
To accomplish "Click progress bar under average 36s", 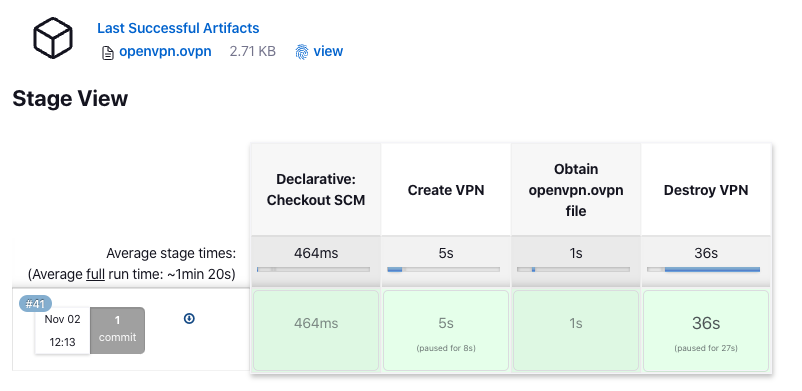I will [703, 269].
